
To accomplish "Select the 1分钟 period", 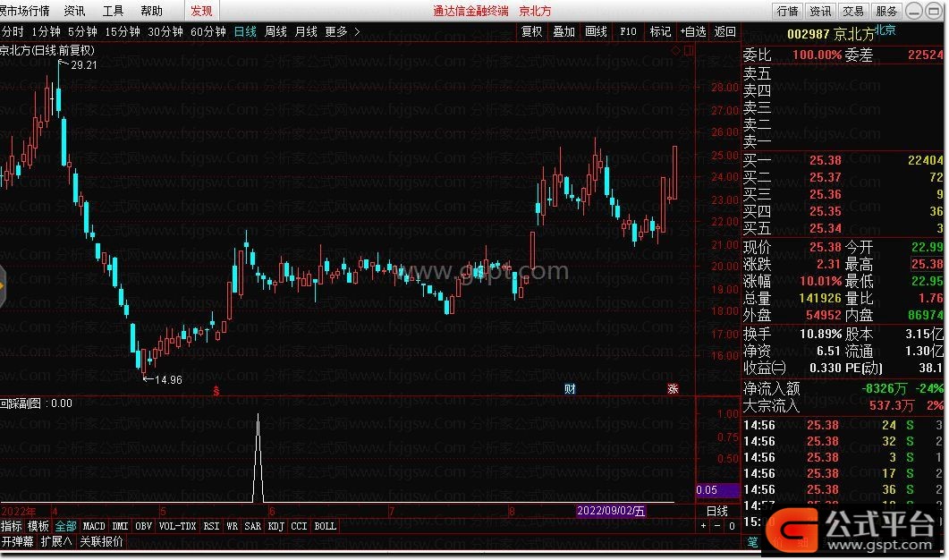I will point(46,31).
